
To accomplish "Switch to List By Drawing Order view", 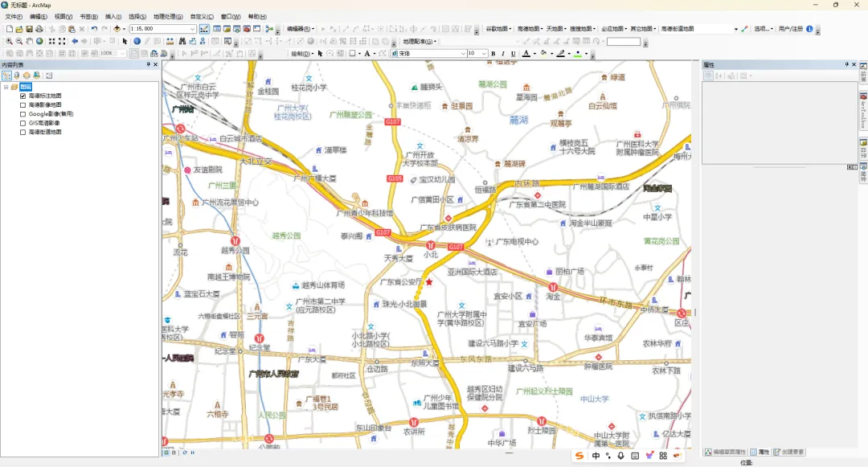I will pyautogui.click(x=6, y=76).
